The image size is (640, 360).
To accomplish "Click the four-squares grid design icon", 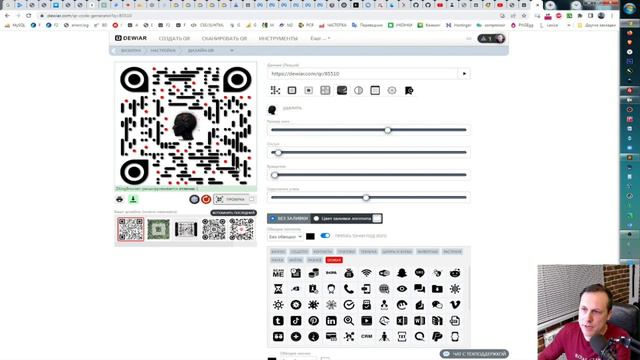I will pos(325,91).
